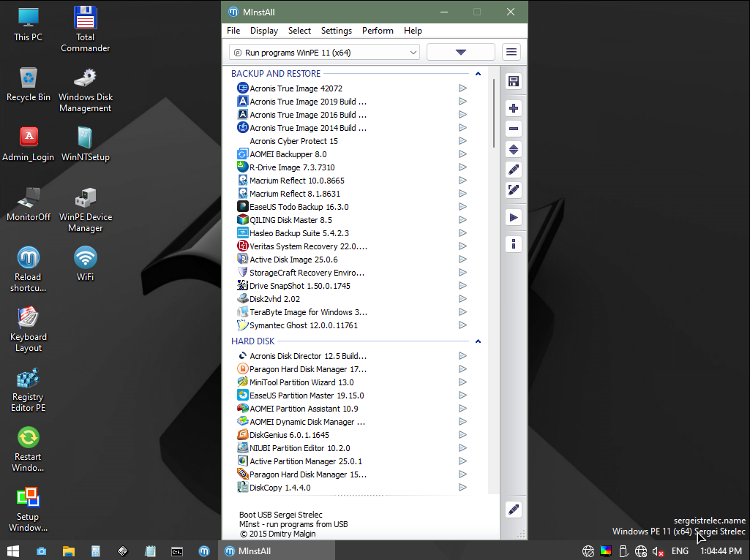Open the hamburger menu button
The image size is (750, 560).
[511, 52]
